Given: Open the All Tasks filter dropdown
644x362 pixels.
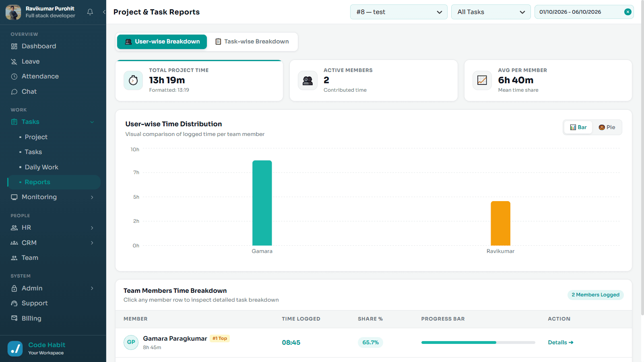Looking at the screenshot, I should click(491, 12).
